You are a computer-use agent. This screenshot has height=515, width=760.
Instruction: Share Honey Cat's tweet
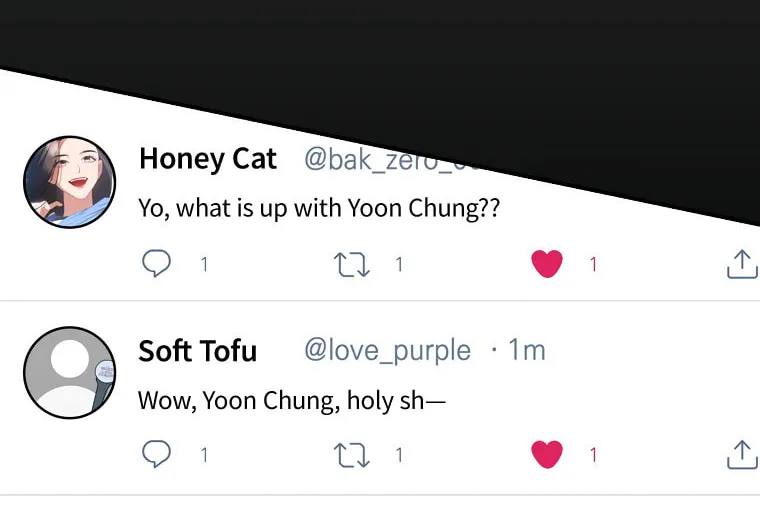(x=741, y=264)
